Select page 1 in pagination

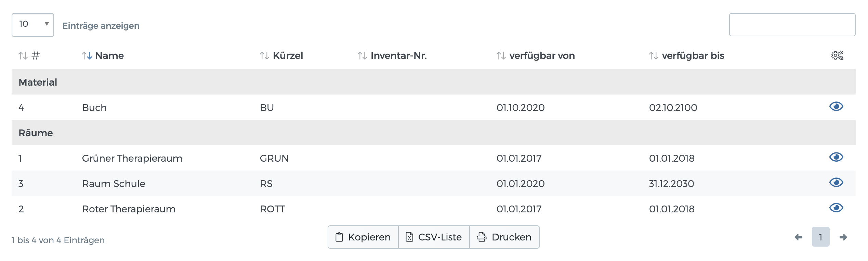[x=820, y=237]
